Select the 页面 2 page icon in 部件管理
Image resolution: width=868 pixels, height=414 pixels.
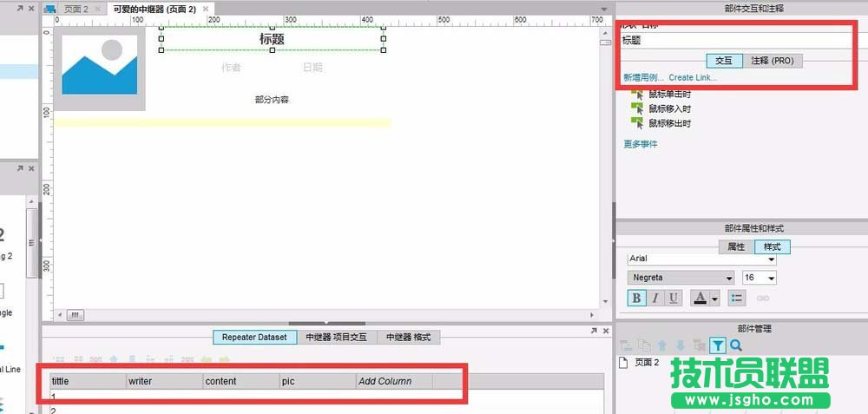(x=624, y=363)
